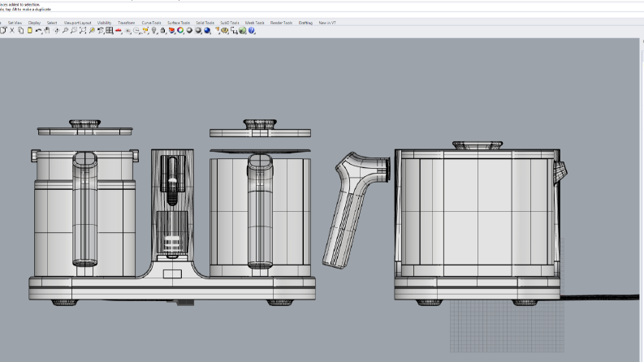Open the New in V7 tab

(327, 23)
